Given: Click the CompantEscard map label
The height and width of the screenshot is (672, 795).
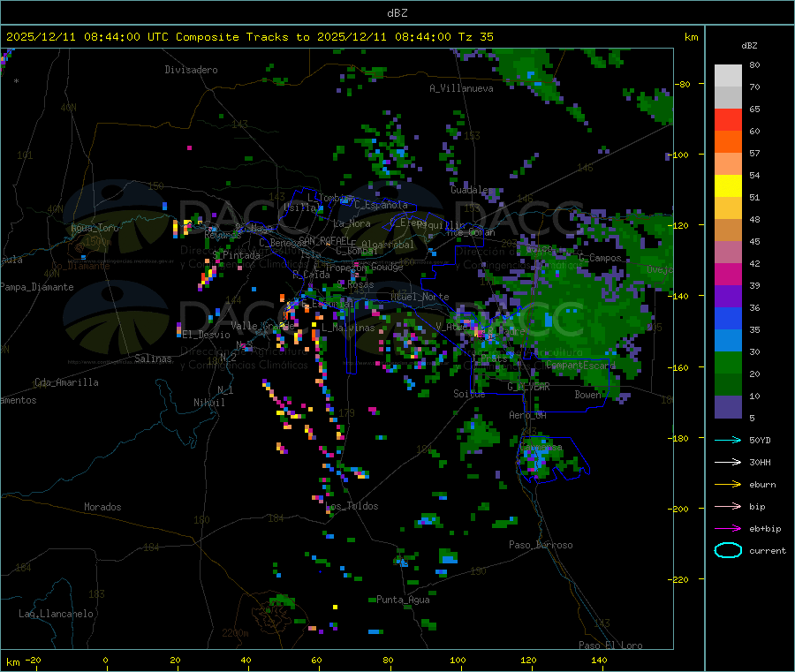Looking at the screenshot, I should click(x=580, y=366).
